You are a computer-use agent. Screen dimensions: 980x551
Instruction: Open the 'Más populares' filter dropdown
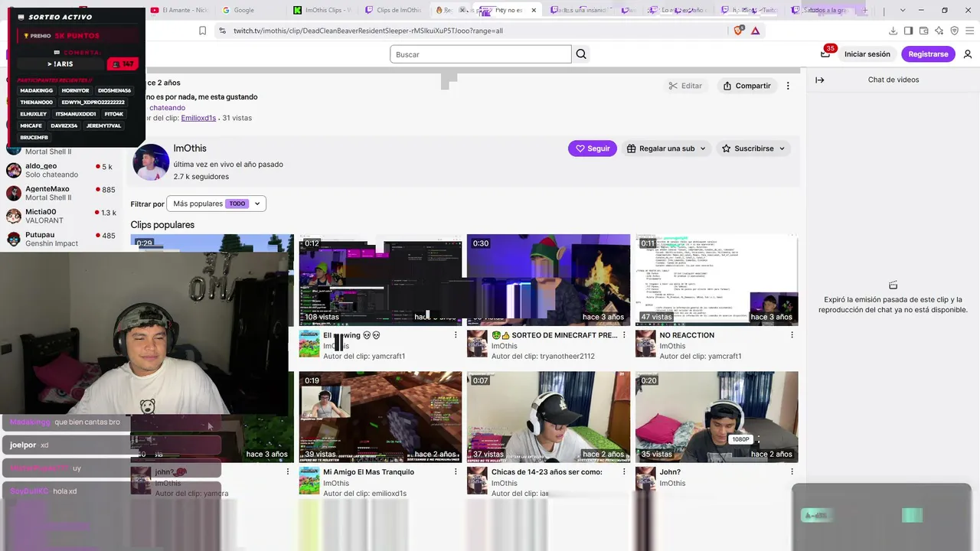click(216, 204)
